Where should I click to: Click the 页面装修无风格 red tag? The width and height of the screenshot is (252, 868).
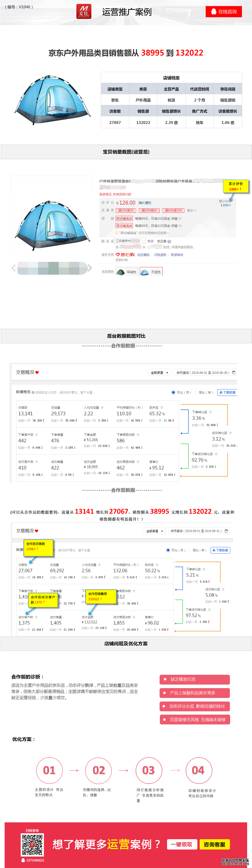click(195, 720)
